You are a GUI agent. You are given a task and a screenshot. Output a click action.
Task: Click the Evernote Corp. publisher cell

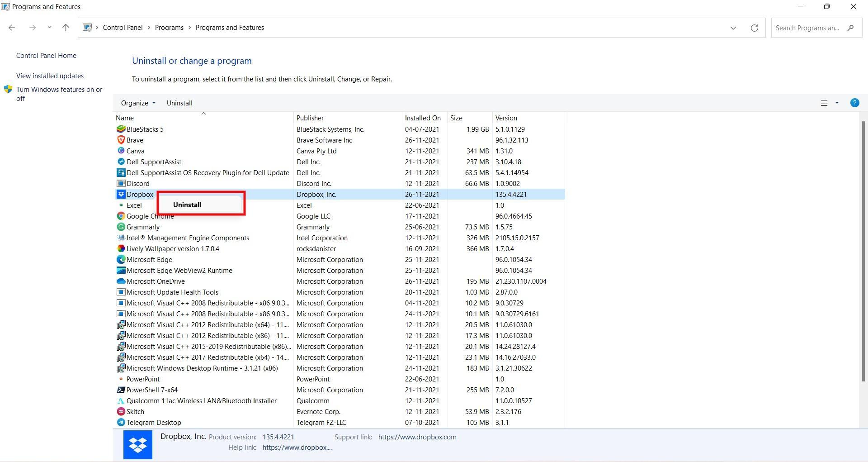coord(318,412)
